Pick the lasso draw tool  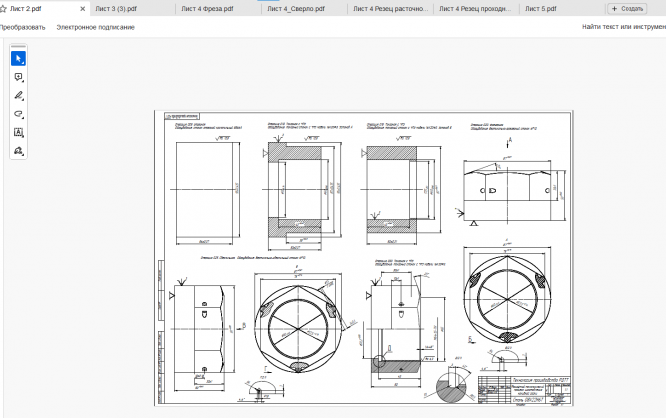point(18,114)
